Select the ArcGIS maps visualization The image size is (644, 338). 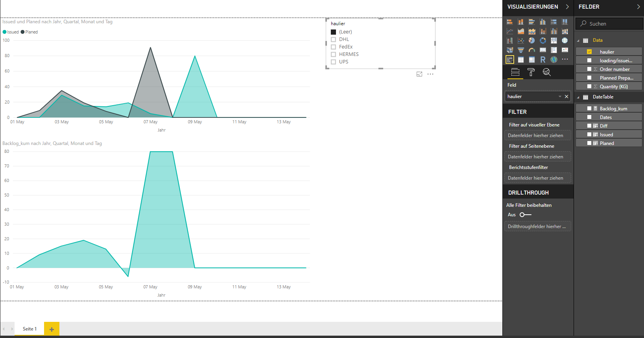(554, 59)
